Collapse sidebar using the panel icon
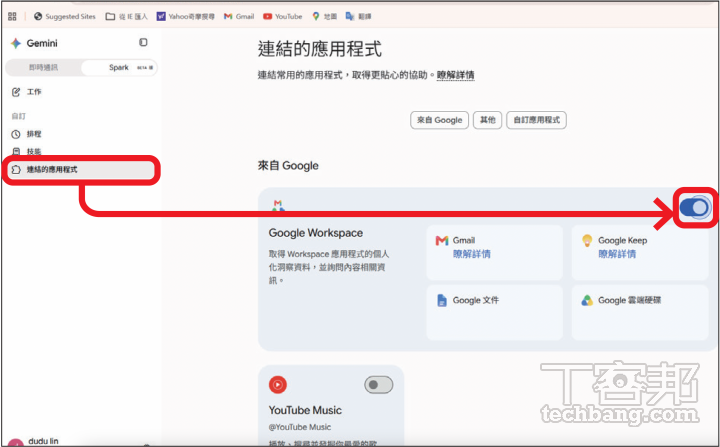 click(x=143, y=42)
